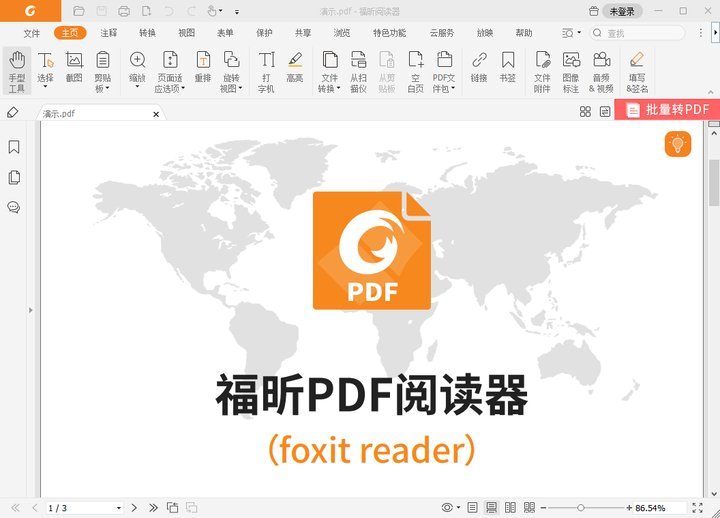Image resolution: width=720 pixels, height=518 pixels.
Task: Click the Link (链接) tool icon
Action: [x=479, y=68]
